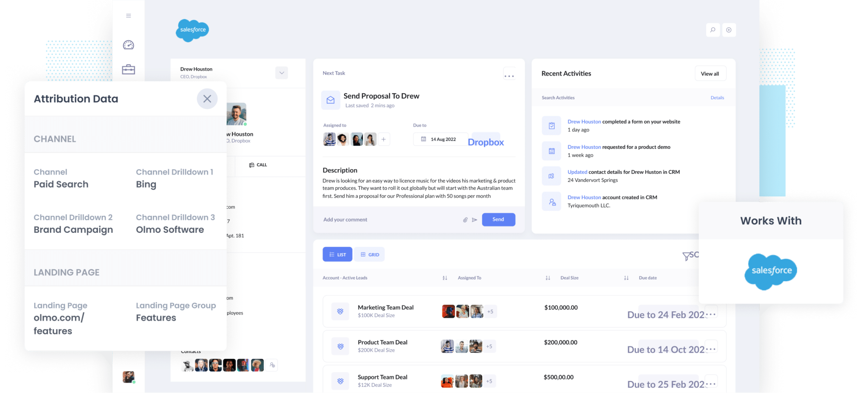Click the Product Team Deal row icon
The width and height of the screenshot is (868, 393).
(340, 346)
